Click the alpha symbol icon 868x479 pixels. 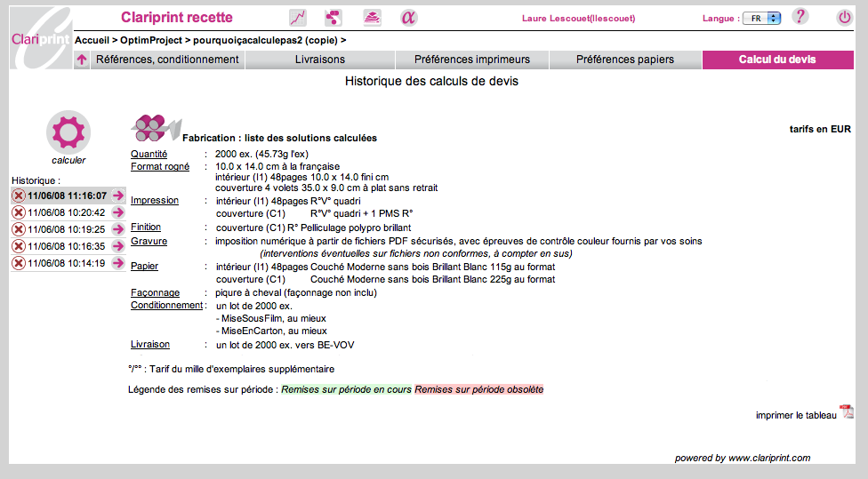click(x=408, y=18)
